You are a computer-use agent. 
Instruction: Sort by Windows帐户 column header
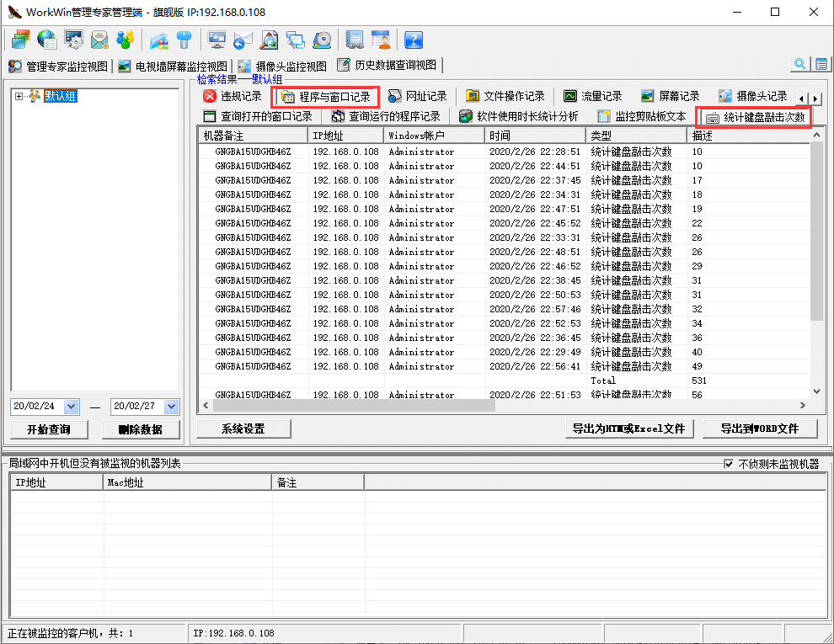(x=434, y=136)
